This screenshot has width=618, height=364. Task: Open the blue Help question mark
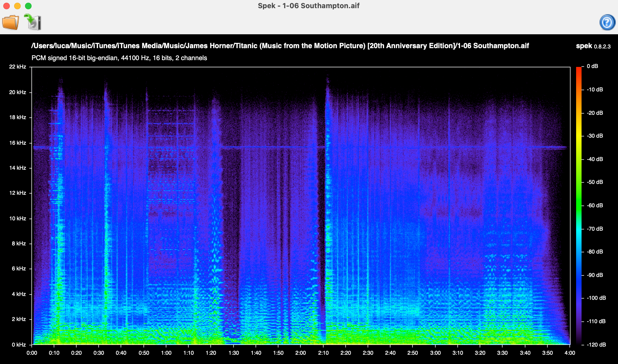(607, 22)
